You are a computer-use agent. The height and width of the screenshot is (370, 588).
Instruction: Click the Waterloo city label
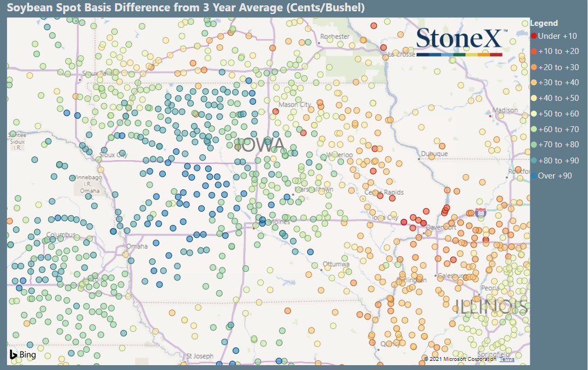point(340,155)
